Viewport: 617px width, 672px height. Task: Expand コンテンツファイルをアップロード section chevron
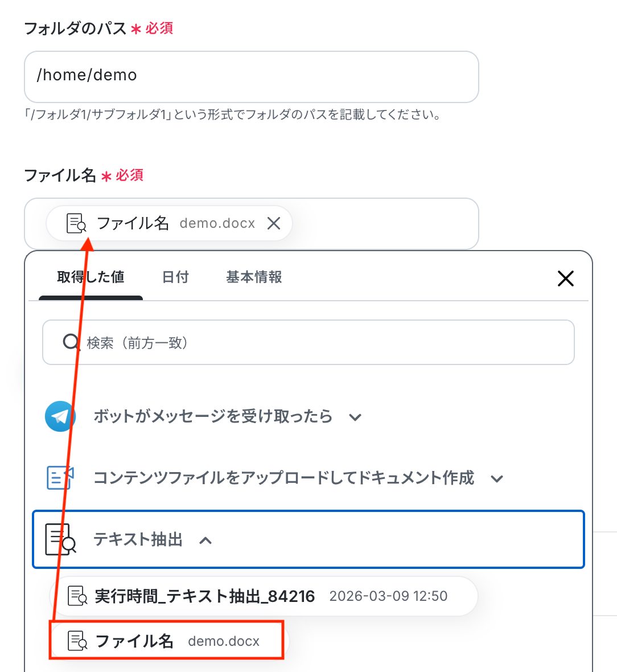(x=497, y=478)
